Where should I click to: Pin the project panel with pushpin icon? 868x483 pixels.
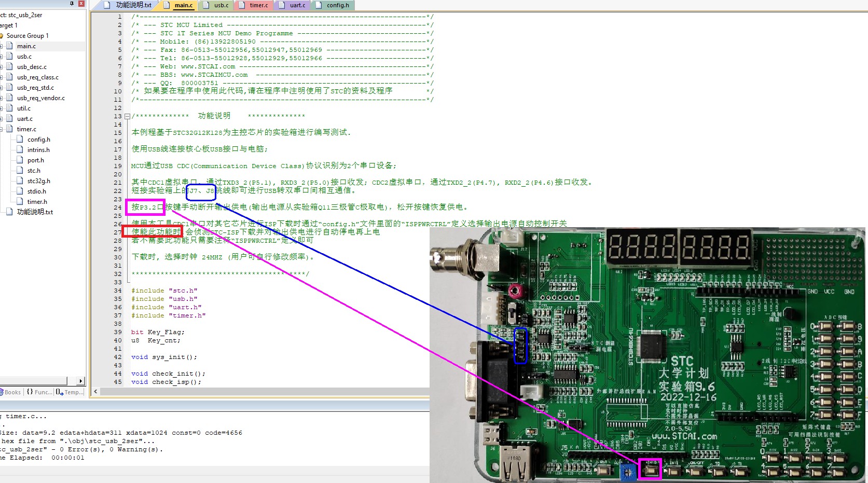[x=72, y=4]
